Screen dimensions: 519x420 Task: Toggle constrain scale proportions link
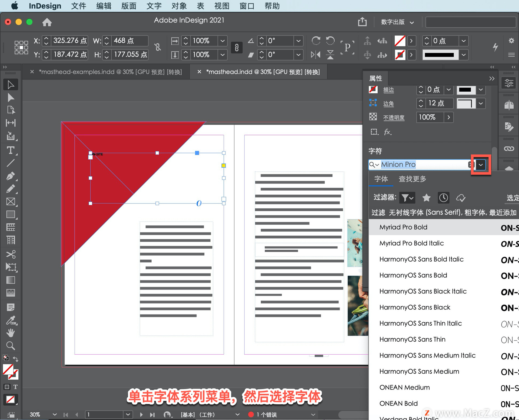[237, 48]
